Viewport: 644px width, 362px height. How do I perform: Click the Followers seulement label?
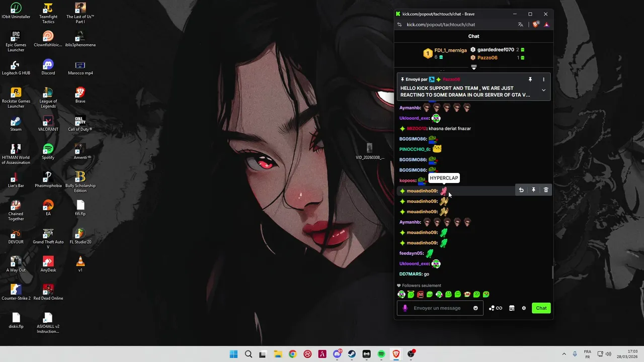coord(422,286)
